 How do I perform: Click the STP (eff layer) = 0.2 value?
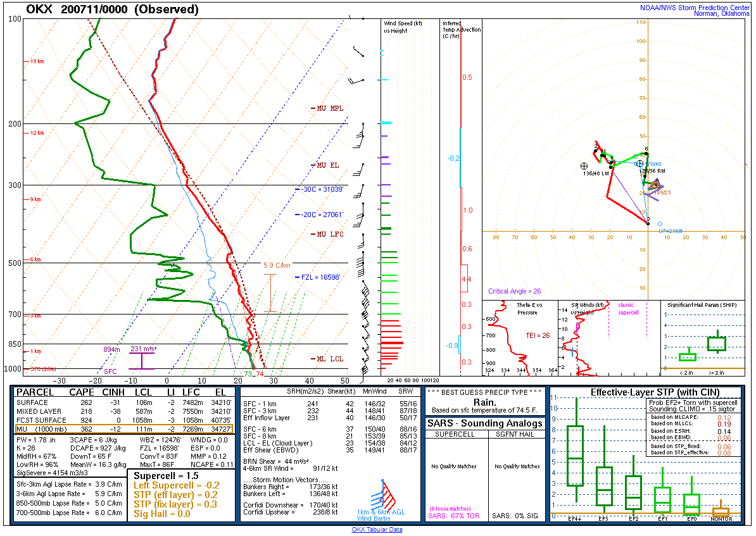pos(175,495)
